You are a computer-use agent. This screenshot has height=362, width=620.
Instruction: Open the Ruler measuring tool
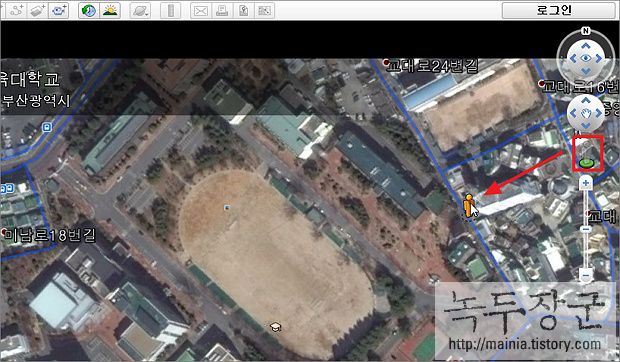pos(171,11)
